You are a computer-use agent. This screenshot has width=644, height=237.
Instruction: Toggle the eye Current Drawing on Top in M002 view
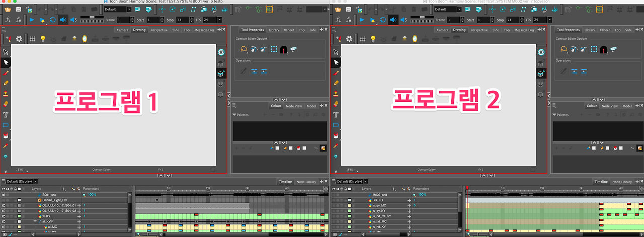click(x=541, y=52)
